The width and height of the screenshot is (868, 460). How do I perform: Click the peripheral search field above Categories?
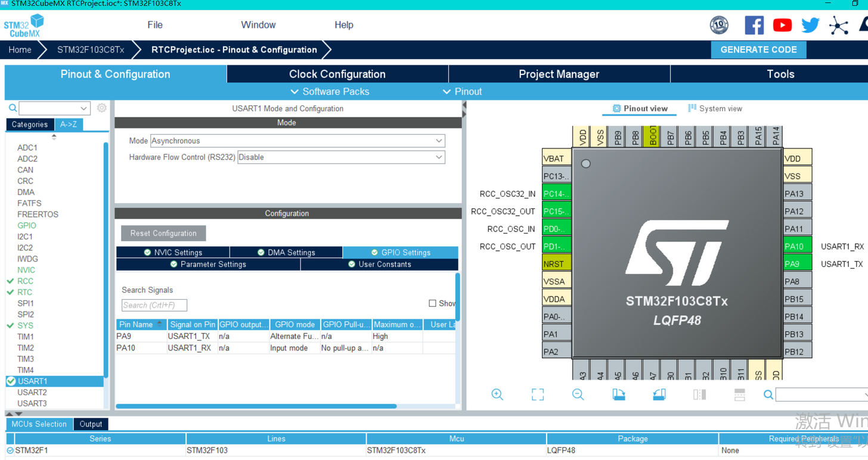(x=54, y=108)
